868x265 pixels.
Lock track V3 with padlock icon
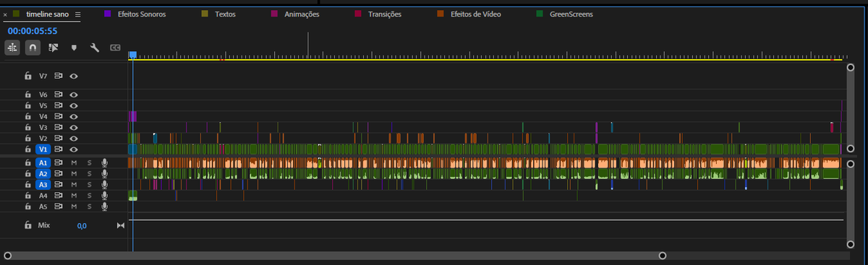coord(27,127)
